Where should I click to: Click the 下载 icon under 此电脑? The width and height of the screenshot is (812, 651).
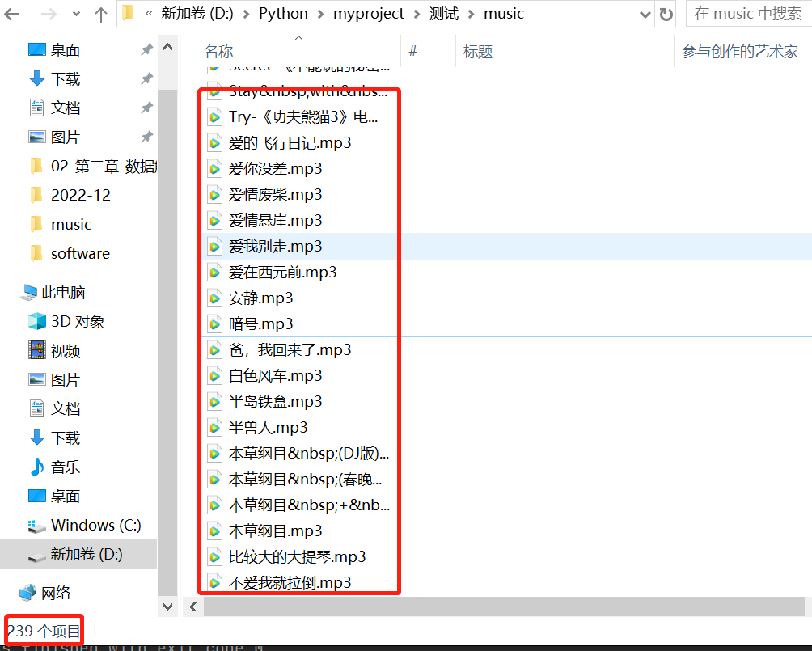coord(36,438)
